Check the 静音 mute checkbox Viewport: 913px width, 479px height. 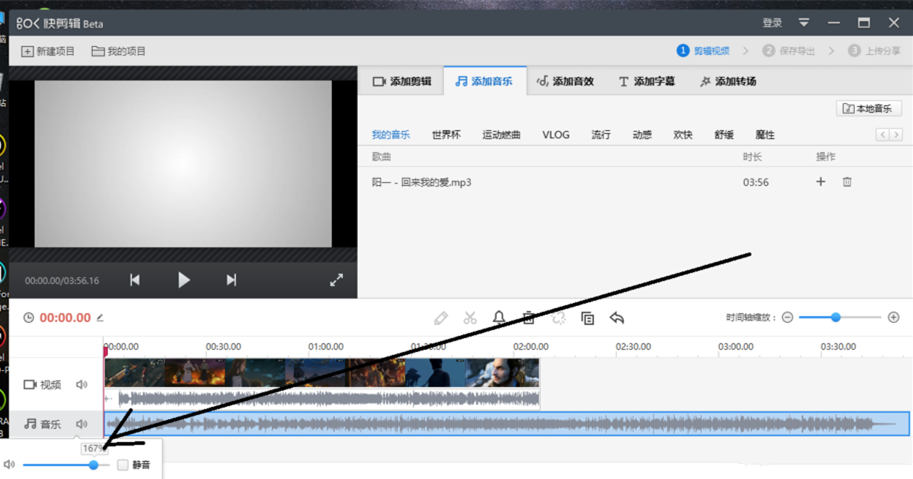point(123,465)
